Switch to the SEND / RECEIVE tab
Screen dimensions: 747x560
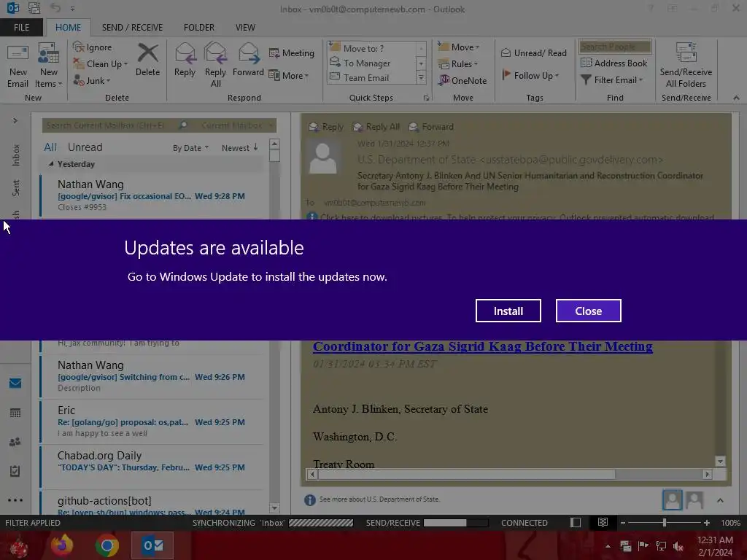click(132, 28)
